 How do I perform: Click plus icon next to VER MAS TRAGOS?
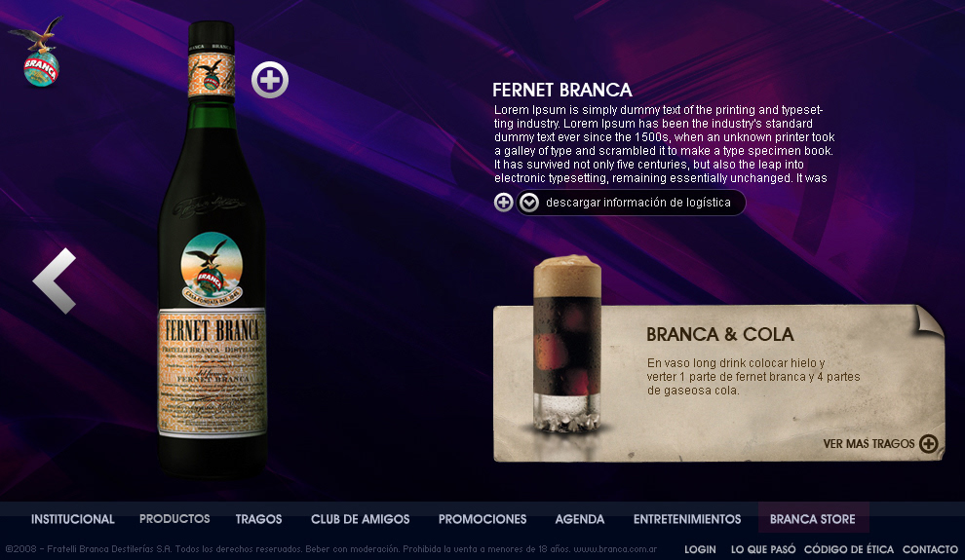pos(928,443)
